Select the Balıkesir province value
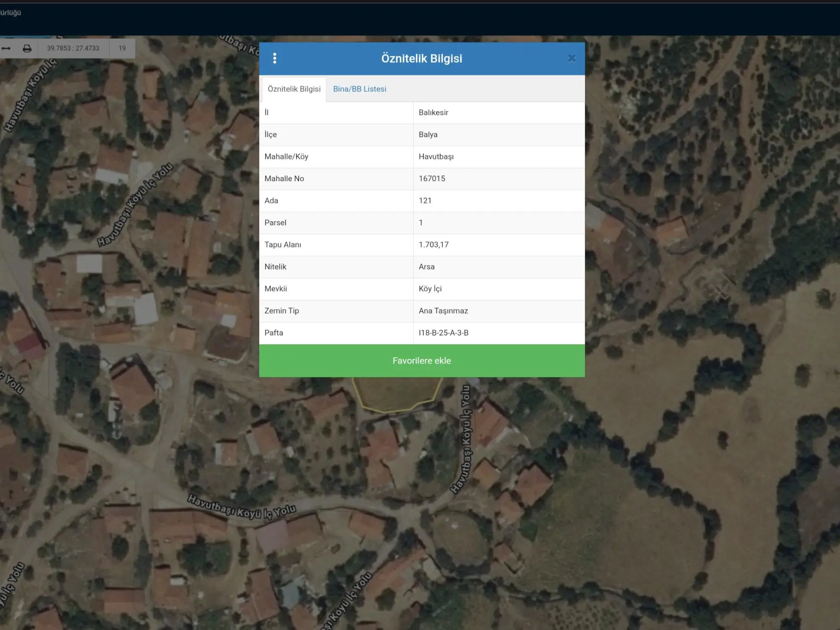The image size is (840, 630). pos(433,113)
